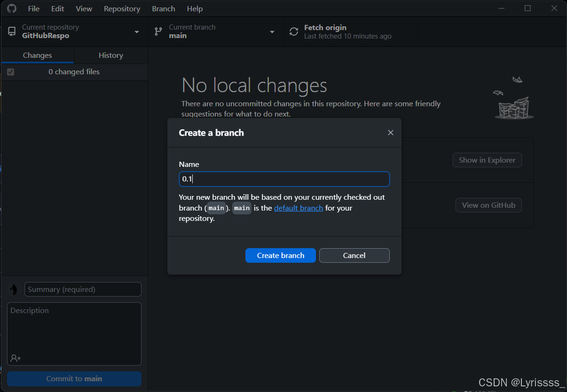The height and width of the screenshot is (392, 567).
Task: Click the Commit to main button
Action: pyautogui.click(x=74, y=378)
